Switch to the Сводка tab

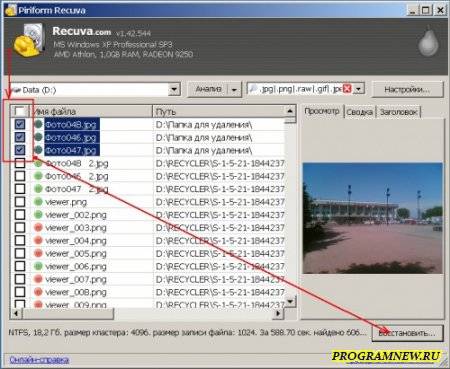pyautogui.click(x=359, y=112)
